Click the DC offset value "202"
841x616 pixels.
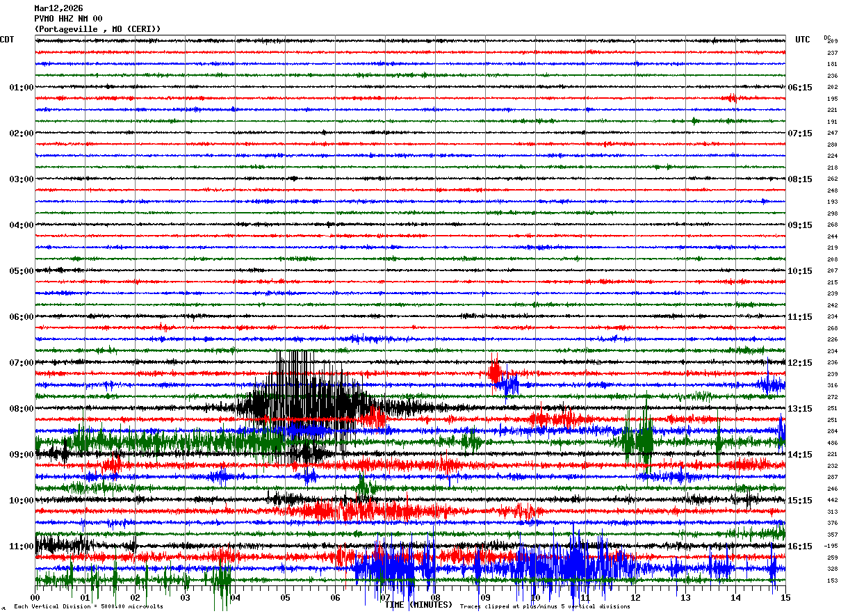coord(832,88)
